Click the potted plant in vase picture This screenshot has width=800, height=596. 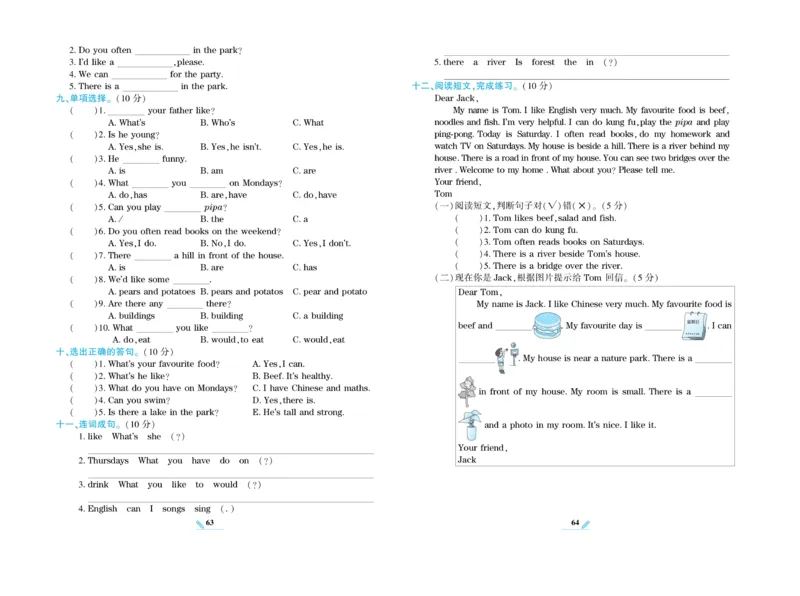pyautogui.click(x=469, y=424)
